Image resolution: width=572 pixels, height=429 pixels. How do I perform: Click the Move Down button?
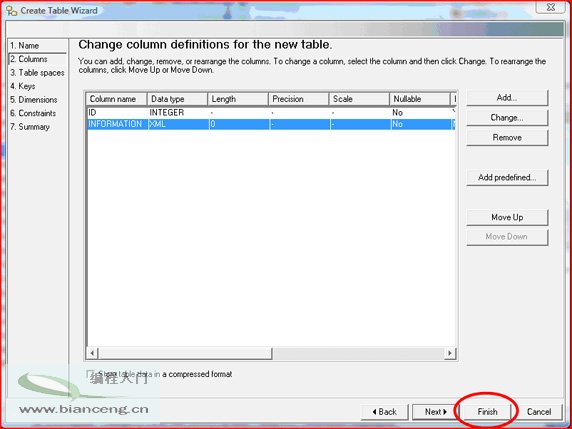[x=507, y=237]
